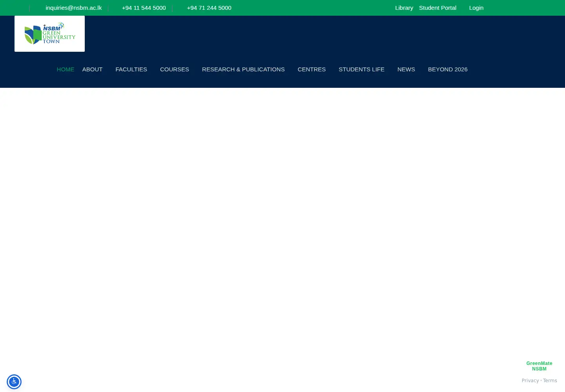The width and height of the screenshot is (565, 392).
Task: Open the GreenMate NSBM chat widget
Action: click(539, 366)
